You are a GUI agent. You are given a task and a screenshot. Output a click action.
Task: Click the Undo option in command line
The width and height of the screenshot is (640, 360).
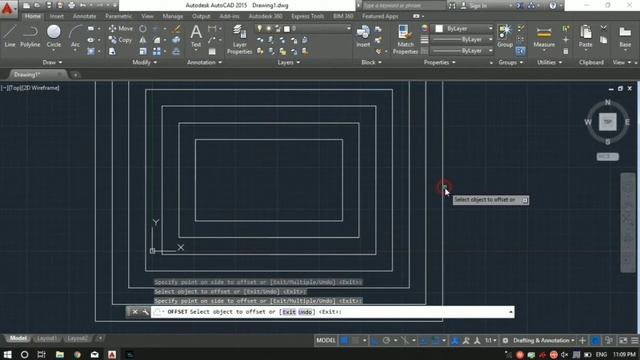tap(305, 312)
